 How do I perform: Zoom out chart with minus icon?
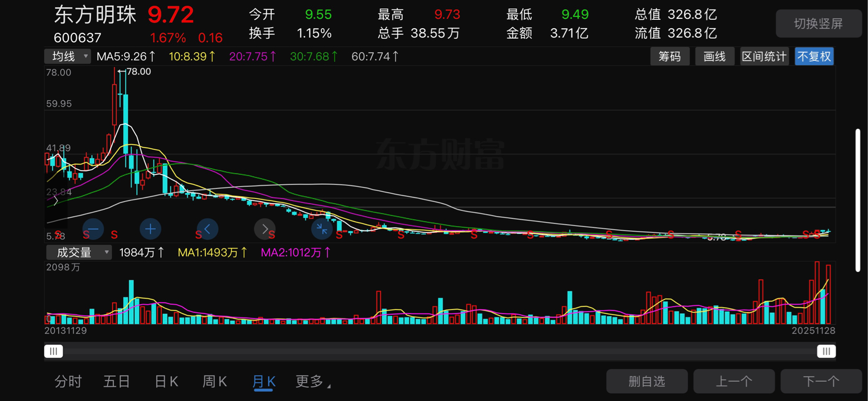point(93,229)
